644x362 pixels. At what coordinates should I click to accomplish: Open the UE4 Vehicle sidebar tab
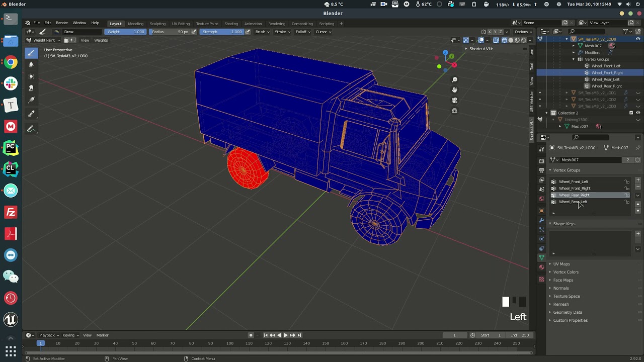tap(531, 102)
